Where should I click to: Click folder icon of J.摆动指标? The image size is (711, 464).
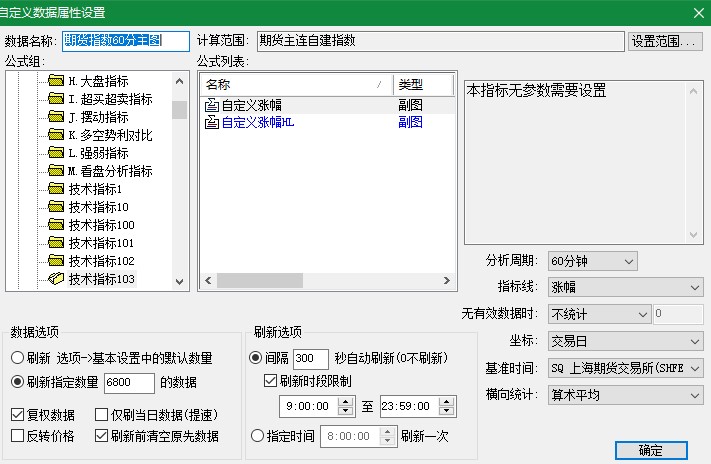click(56, 117)
